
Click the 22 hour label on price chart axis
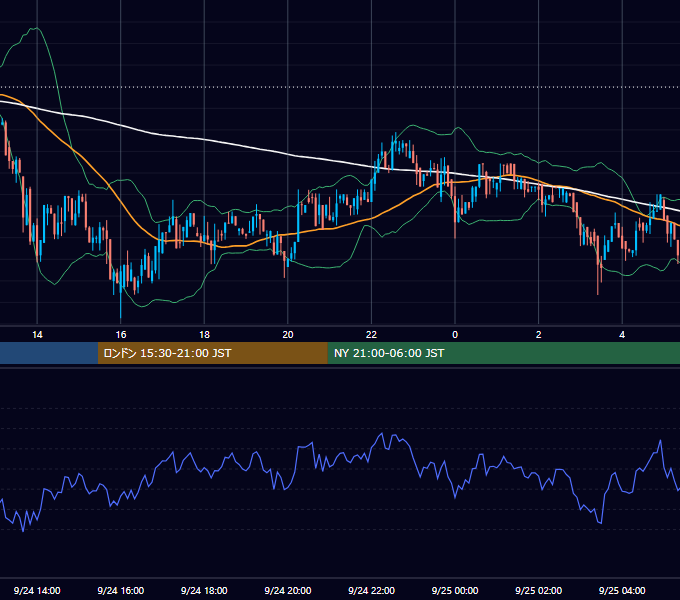pos(371,335)
